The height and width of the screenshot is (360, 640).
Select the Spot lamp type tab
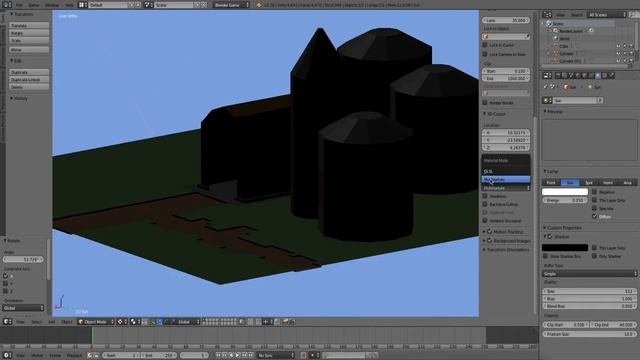pos(589,182)
